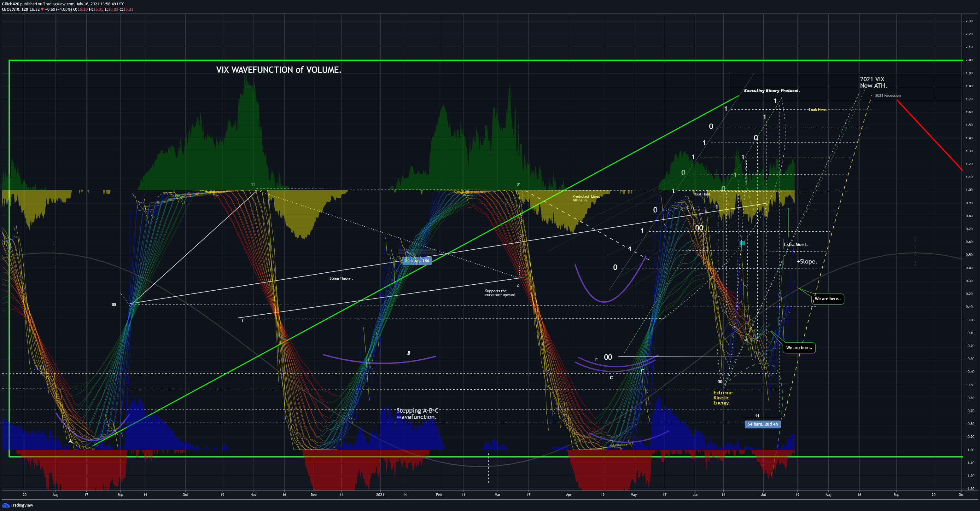Viewport: 980px width, 511px height.
Task: Click the upper We are here callout
Action: click(x=828, y=299)
